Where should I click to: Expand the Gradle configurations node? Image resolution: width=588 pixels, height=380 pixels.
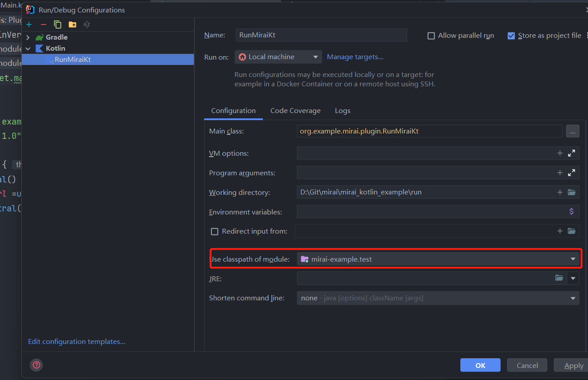(x=28, y=37)
